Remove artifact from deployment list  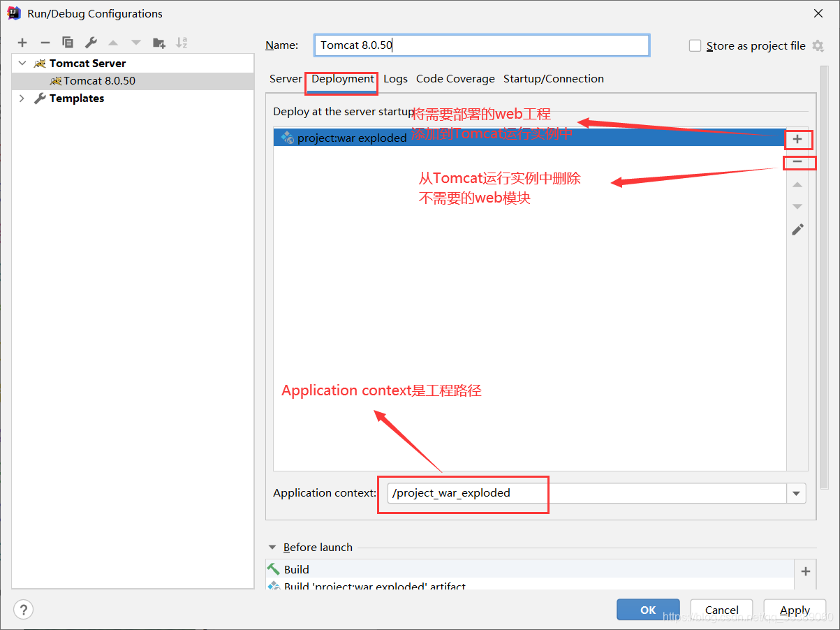[797, 162]
